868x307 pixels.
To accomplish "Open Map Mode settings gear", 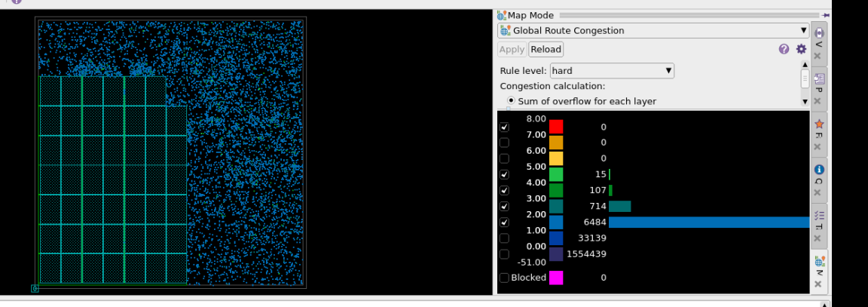I will 801,49.
